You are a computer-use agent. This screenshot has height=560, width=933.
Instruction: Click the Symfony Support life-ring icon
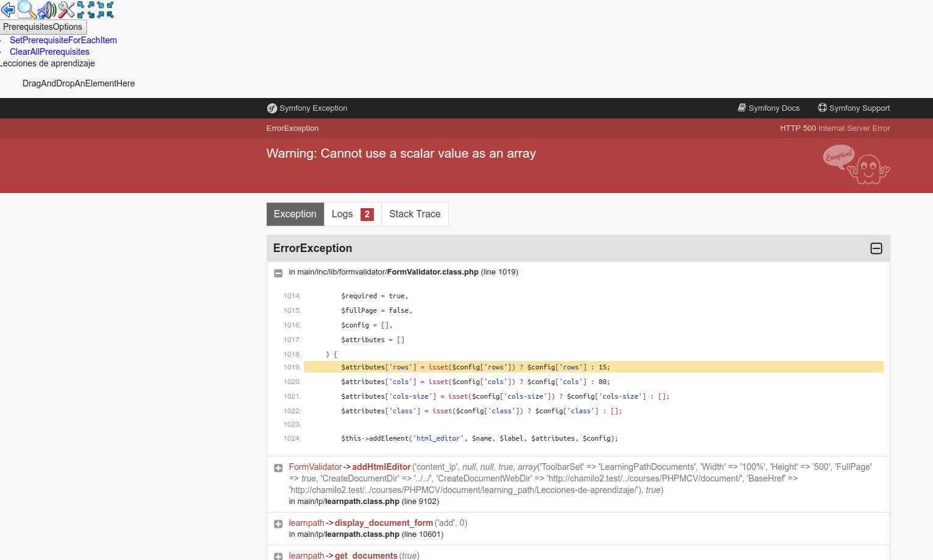coord(853,108)
